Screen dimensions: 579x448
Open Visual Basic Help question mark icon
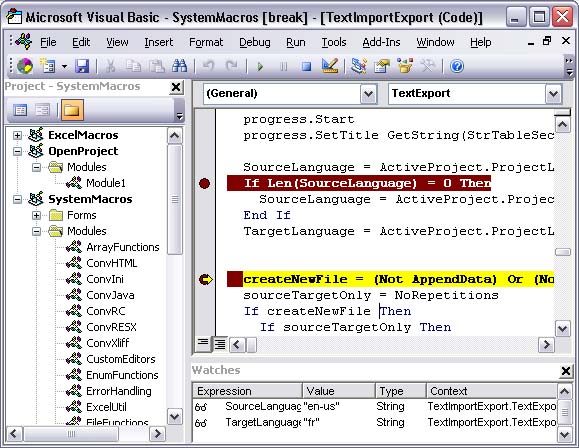457,66
